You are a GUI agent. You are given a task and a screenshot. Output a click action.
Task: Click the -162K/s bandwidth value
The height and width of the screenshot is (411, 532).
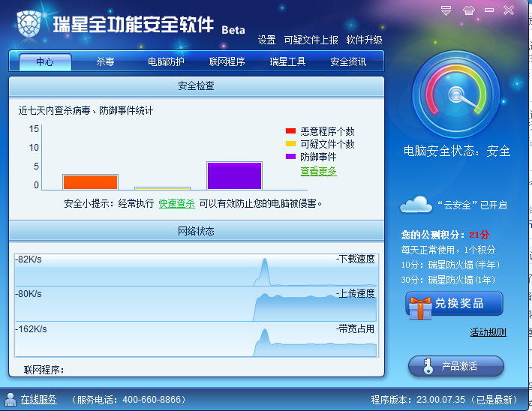coord(31,329)
